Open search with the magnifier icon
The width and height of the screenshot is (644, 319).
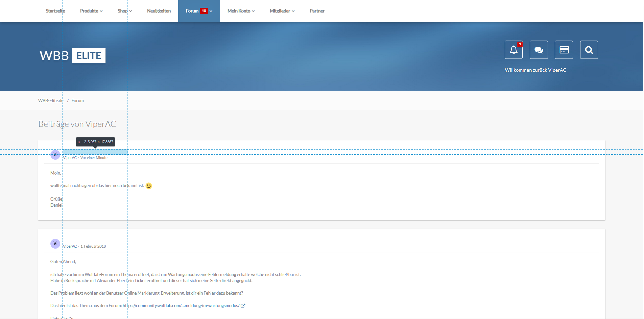click(x=589, y=50)
